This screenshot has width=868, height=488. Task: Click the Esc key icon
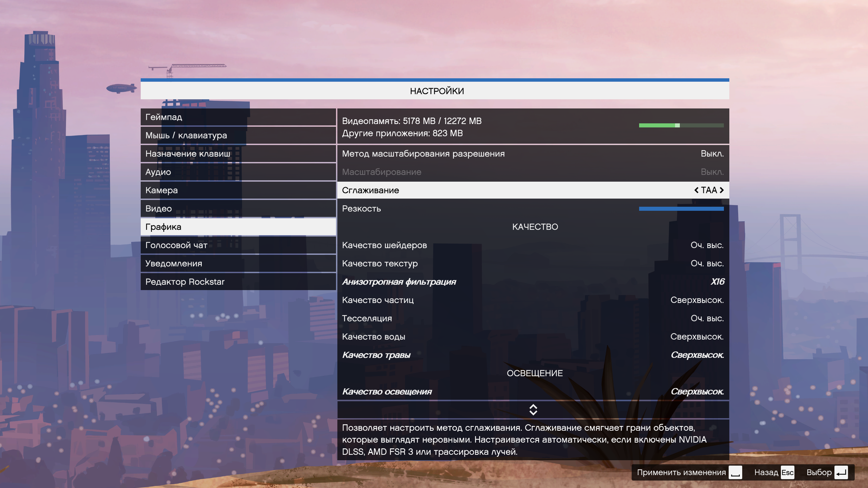click(787, 472)
